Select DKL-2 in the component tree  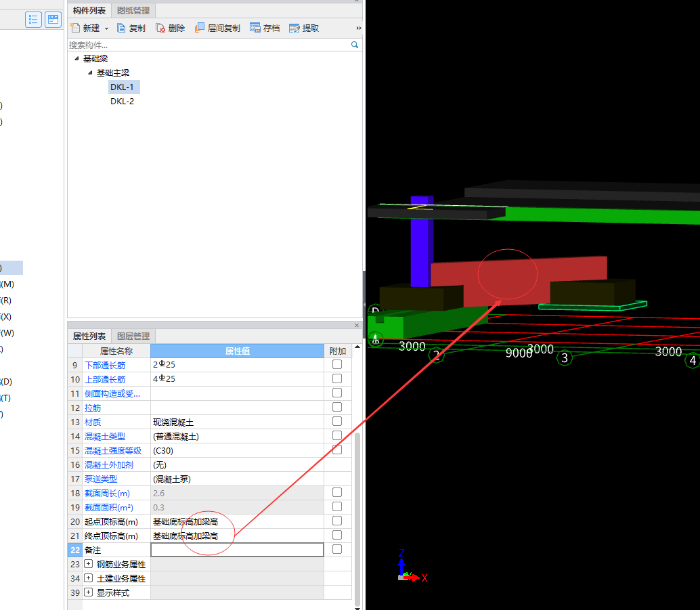point(122,102)
